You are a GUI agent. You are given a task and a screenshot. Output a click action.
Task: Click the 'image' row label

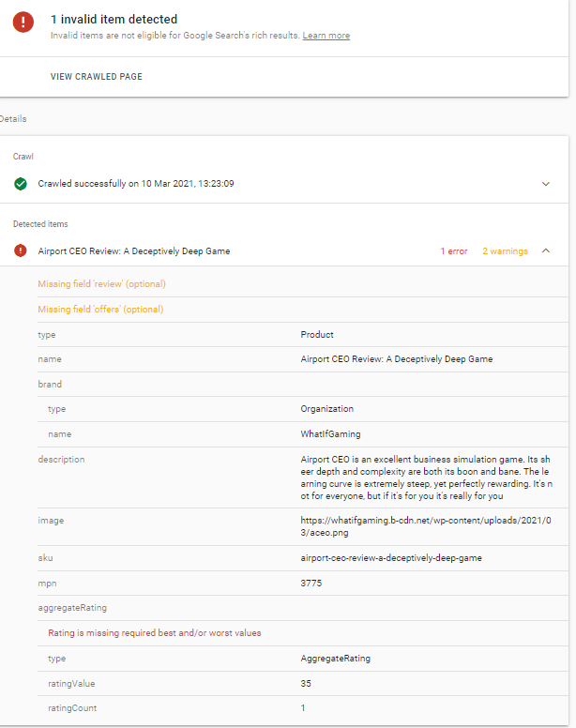point(51,521)
